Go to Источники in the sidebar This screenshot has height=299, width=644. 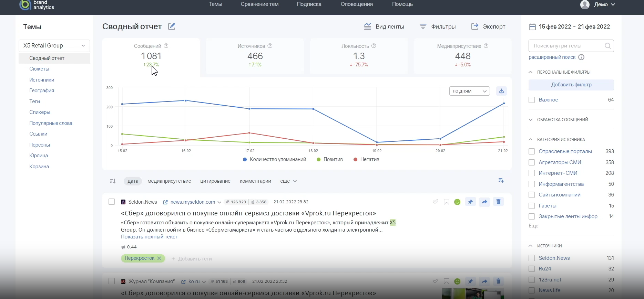(x=42, y=80)
